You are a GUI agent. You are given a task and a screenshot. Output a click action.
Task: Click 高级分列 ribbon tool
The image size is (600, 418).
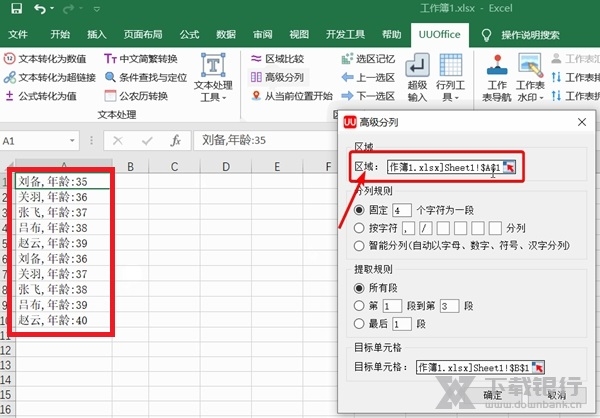pyautogui.click(x=277, y=78)
